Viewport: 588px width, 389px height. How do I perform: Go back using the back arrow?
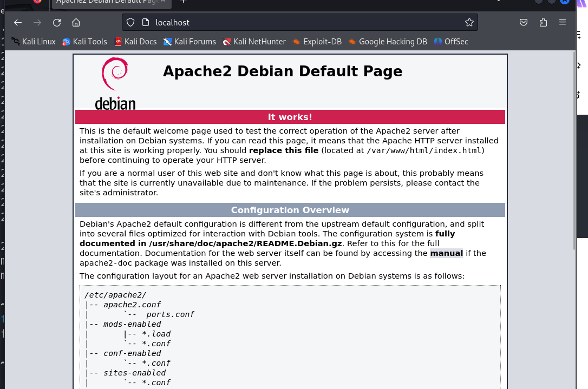[x=18, y=23]
